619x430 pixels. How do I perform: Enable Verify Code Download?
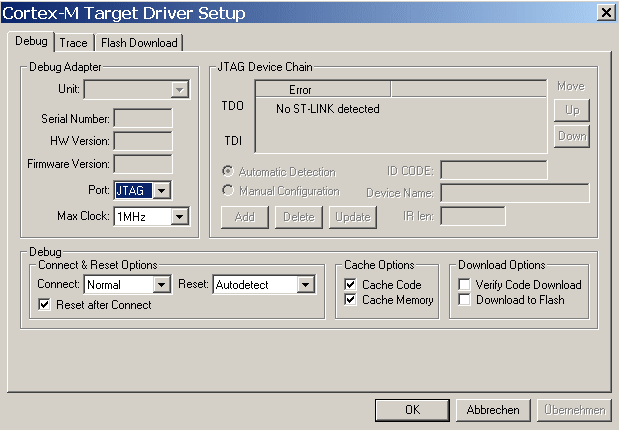(465, 284)
